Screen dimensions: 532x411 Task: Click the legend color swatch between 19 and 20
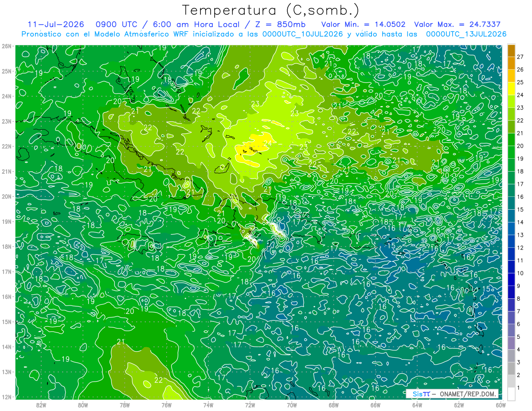(x=511, y=152)
